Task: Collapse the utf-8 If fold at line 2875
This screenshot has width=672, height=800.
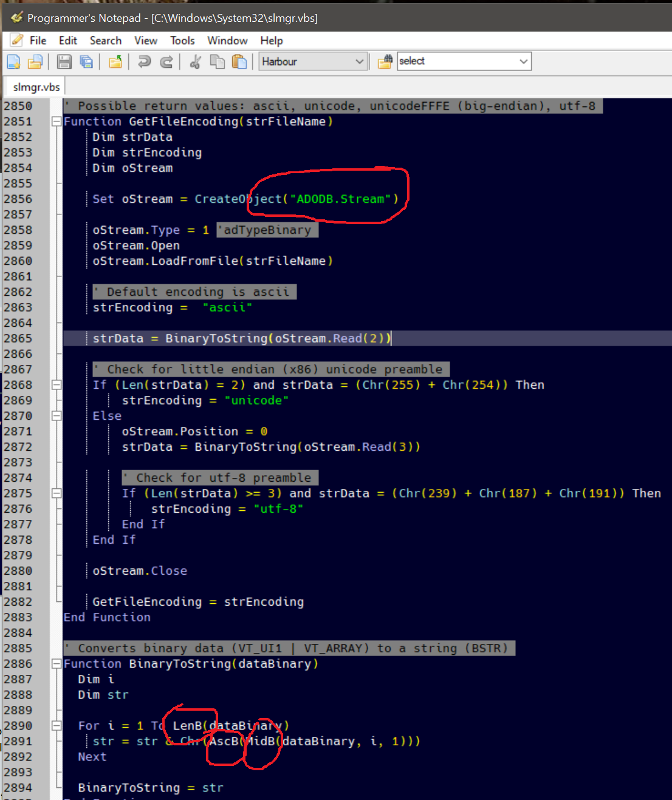Action: [57, 493]
